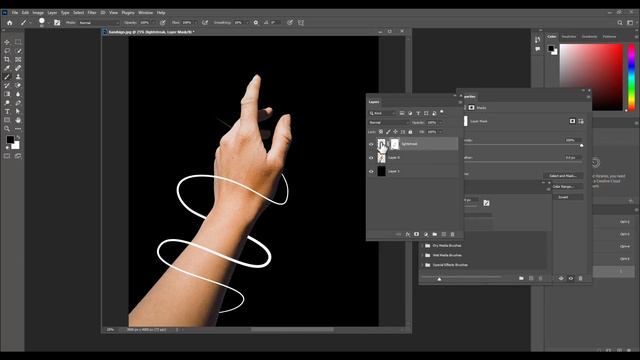Select the Lasso tool
Image resolution: width=640 pixels, height=360 pixels.
[x=7, y=51]
